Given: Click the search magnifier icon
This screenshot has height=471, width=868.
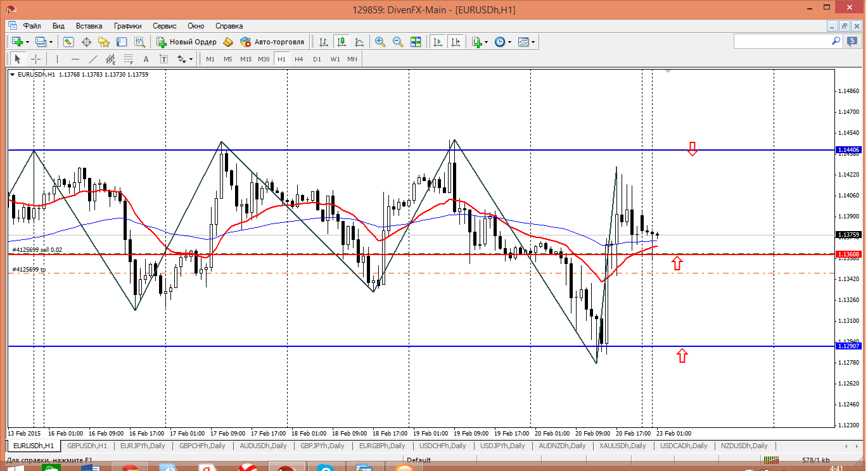Looking at the screenshot, I should point(836,41).
